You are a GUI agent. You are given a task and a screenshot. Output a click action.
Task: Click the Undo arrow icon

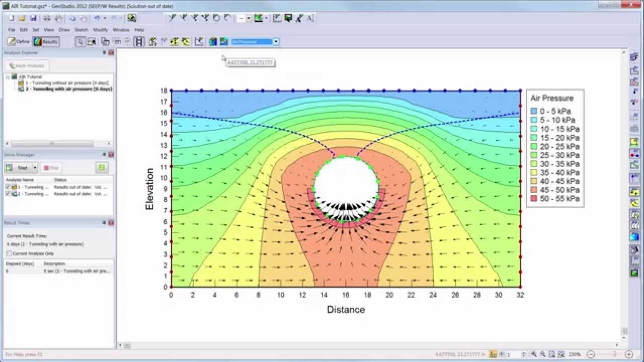(97, 18)
